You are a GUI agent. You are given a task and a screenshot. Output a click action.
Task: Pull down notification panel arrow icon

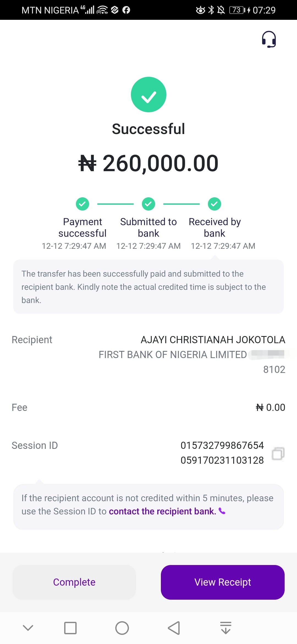point(226,628)
